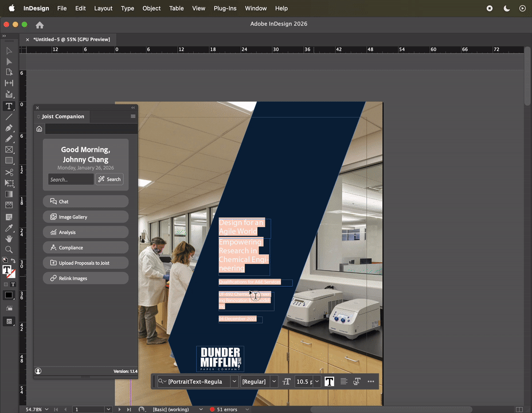532x413 pixels.
Task: Open the Chat button
Action: tap(85, 201)
